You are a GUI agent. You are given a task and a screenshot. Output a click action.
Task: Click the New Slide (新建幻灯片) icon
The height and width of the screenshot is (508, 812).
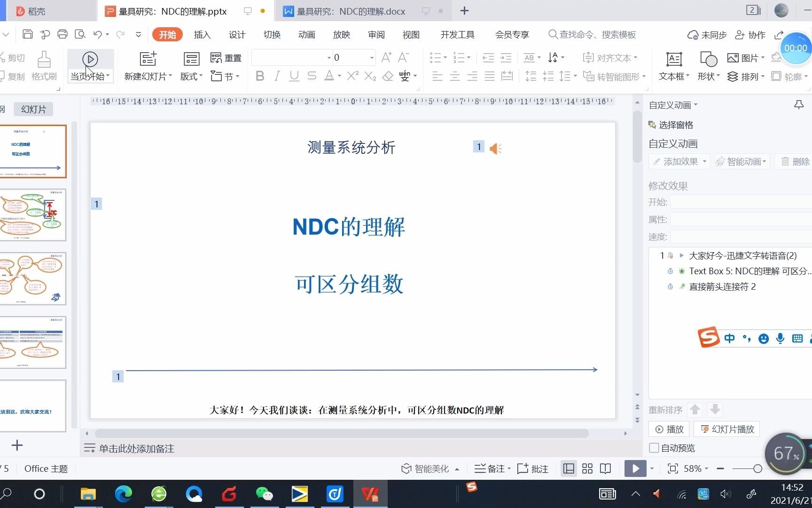pyautogui.click(x=148, y=59)
